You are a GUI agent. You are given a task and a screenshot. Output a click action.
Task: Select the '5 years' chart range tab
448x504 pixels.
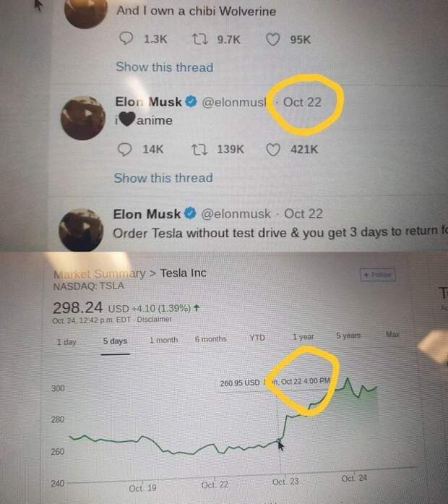pyautogui.click(x=348, y=336)
